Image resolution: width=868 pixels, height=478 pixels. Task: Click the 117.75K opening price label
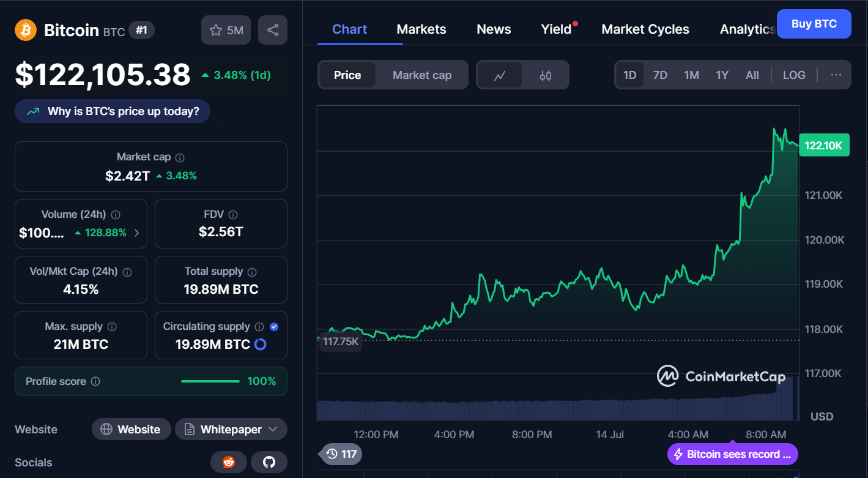(341, 342)
